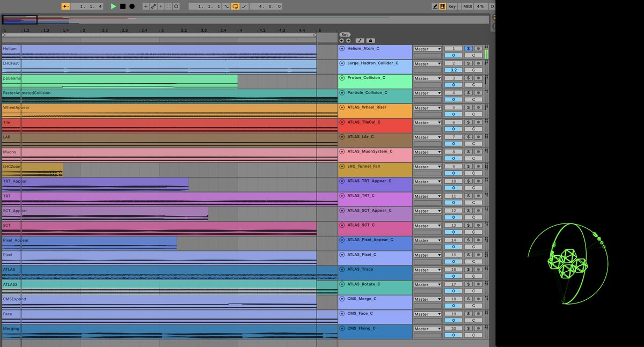The image size is (644, 347).
Task: Click the loop brace start marker
Action: 4,35
